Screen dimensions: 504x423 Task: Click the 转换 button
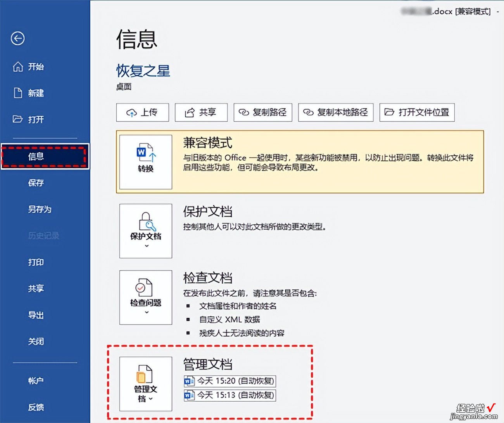coord(146,162)
